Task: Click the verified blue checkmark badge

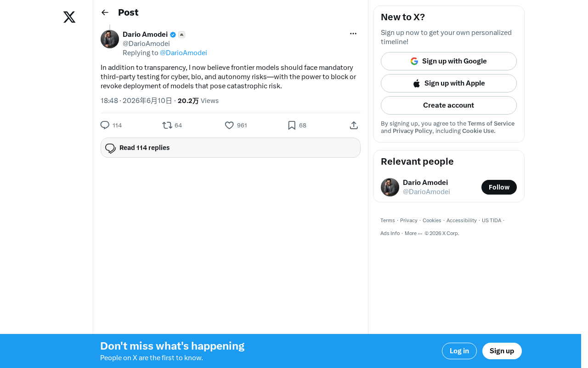Action: pos(173,34)
